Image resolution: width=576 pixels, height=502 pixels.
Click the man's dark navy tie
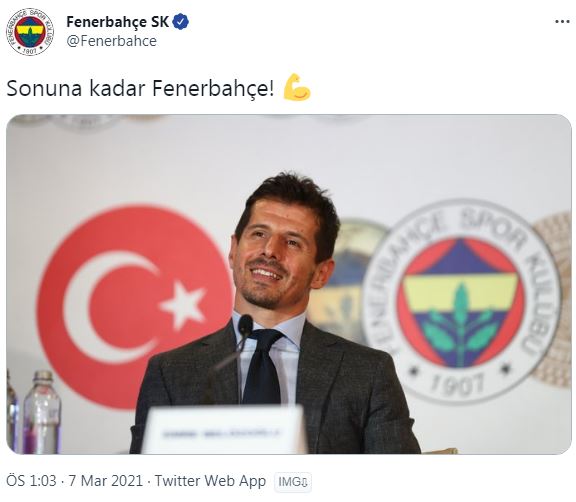point(263,366)
